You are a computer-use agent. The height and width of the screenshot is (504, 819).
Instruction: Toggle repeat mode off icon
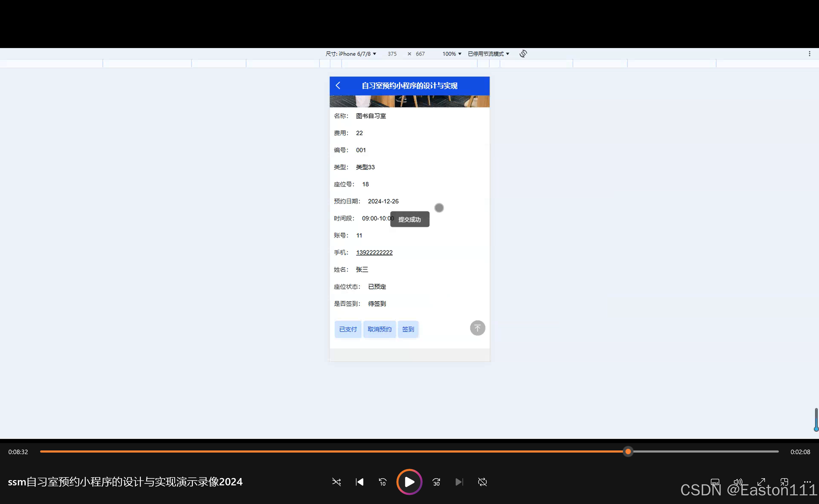tap(482, 482)
